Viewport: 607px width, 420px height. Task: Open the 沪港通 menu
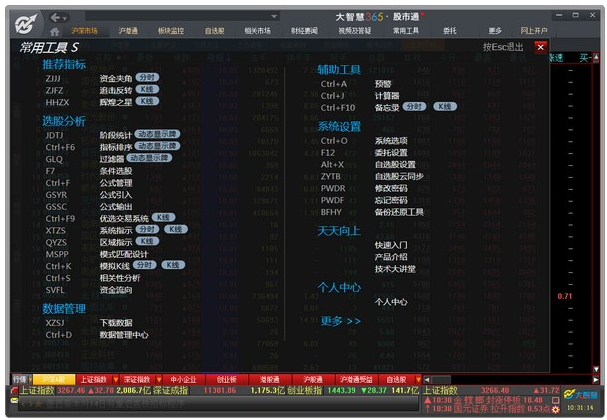[128, 31]
